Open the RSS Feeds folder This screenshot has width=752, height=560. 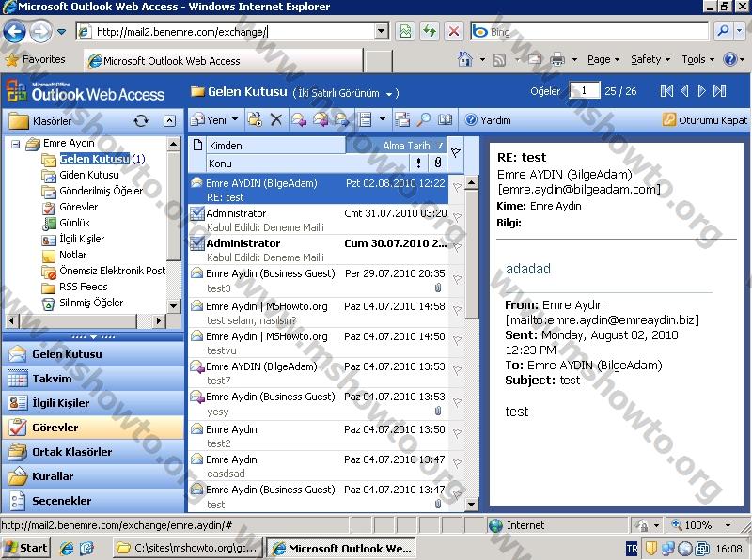(x=83, y=287)
